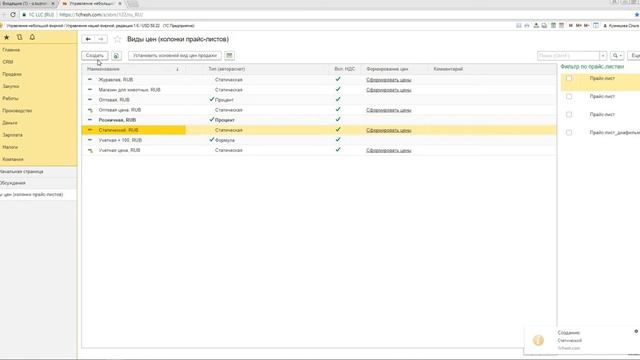The width and height of the screenshot is (640, 360).
Task: Click the Формула type cell
Action: click(x=224, y=140)
